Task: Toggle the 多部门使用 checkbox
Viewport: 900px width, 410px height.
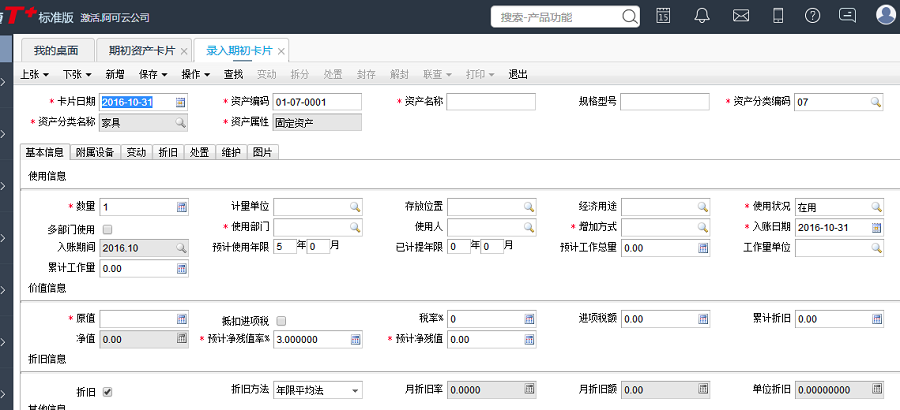Action: click(108, 228)
